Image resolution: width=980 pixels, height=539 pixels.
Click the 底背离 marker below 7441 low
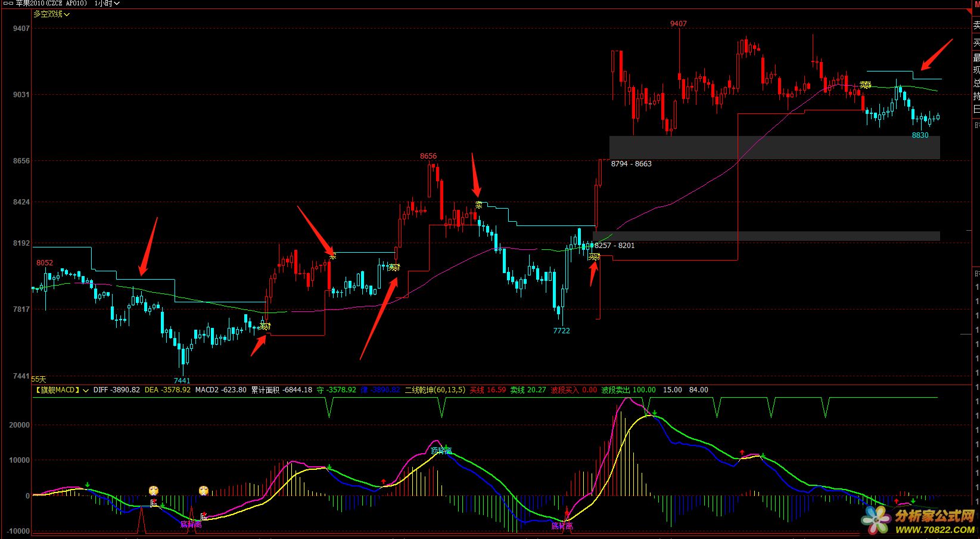pos(191,524)
